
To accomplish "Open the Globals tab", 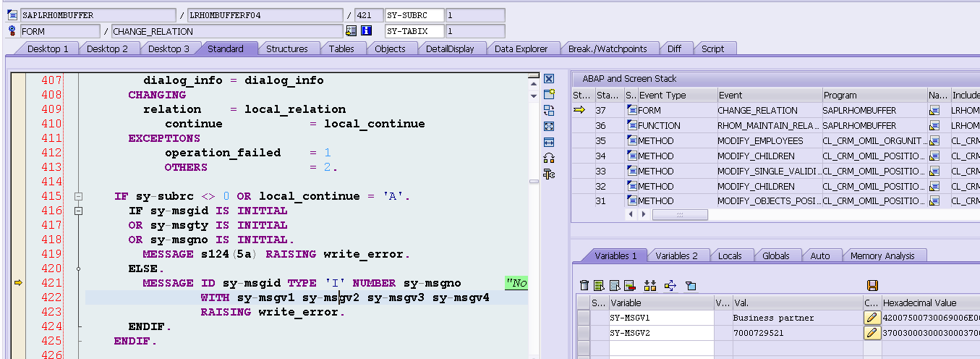I will [776, 255].
